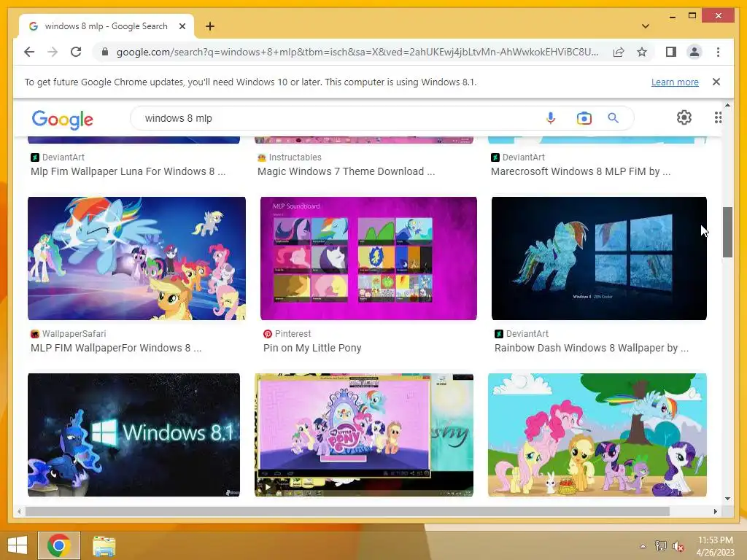Image resolution: width=747 pixels, height=560 pixels.
Task: Click the network tray icon
Action: [x=661, y=546]
